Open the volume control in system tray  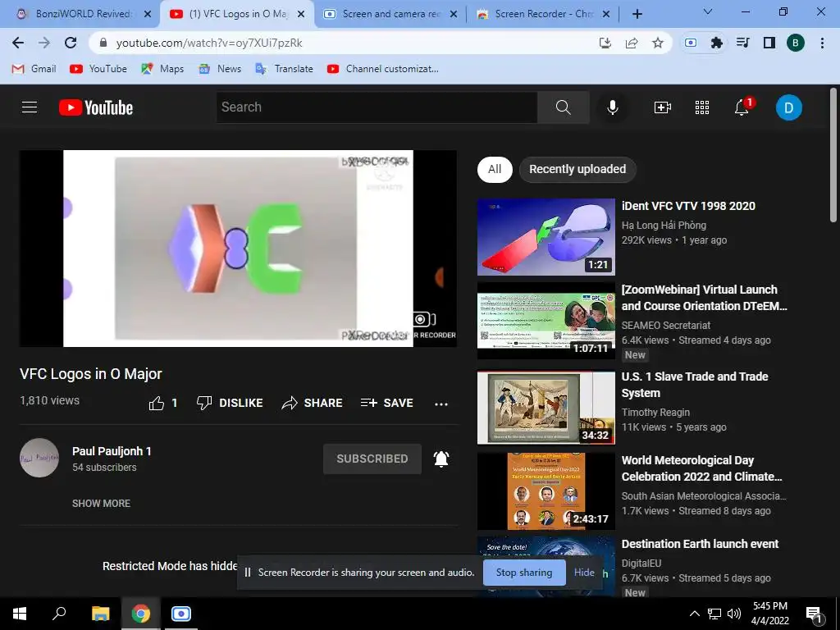pos(734,614)
